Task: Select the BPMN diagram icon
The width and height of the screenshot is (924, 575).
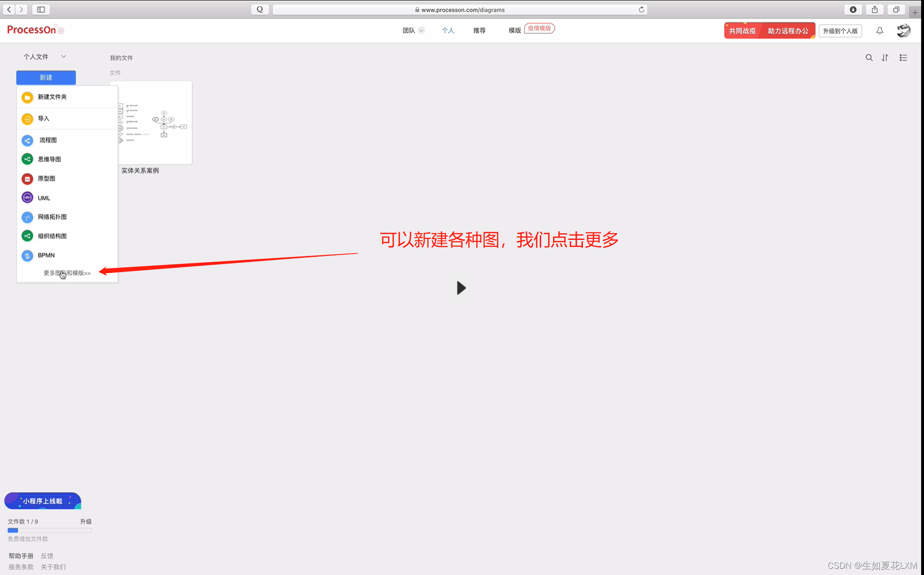Action: coord(28,256)
